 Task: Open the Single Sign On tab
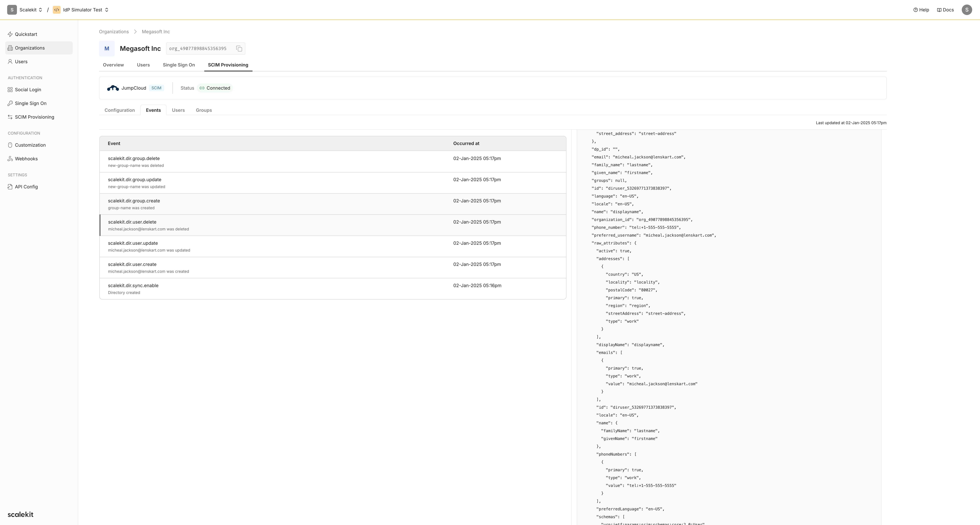[x=179, y=65]
